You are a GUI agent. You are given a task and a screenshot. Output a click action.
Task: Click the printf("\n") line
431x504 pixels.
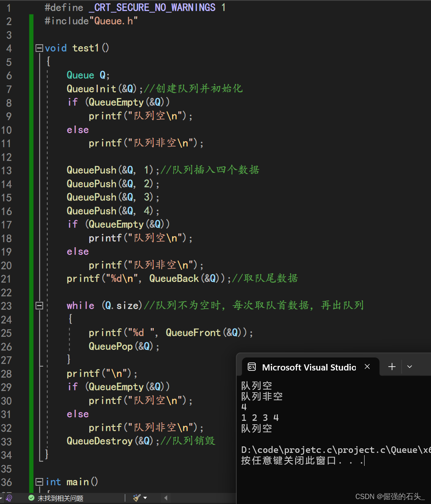pos(102,374)
